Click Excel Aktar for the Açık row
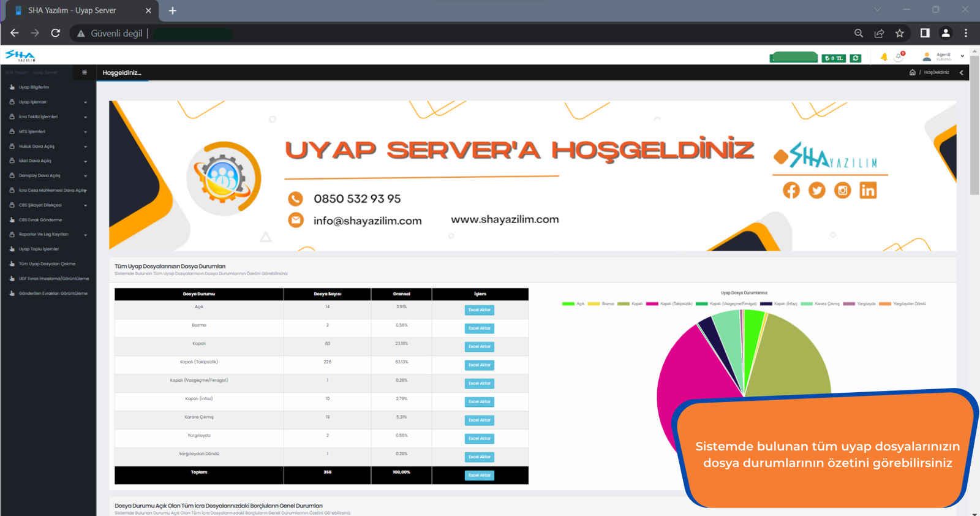 coord(479,310)
